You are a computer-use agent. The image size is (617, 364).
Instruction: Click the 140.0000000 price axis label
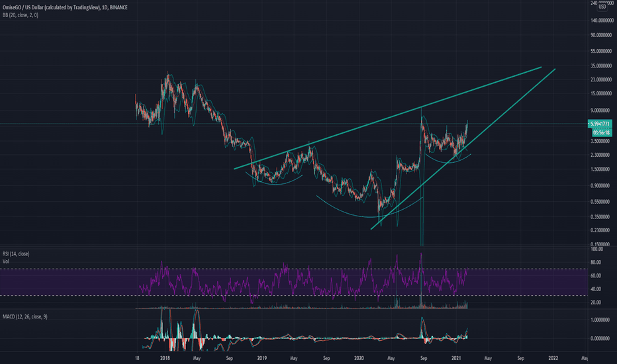pos(601,20)
